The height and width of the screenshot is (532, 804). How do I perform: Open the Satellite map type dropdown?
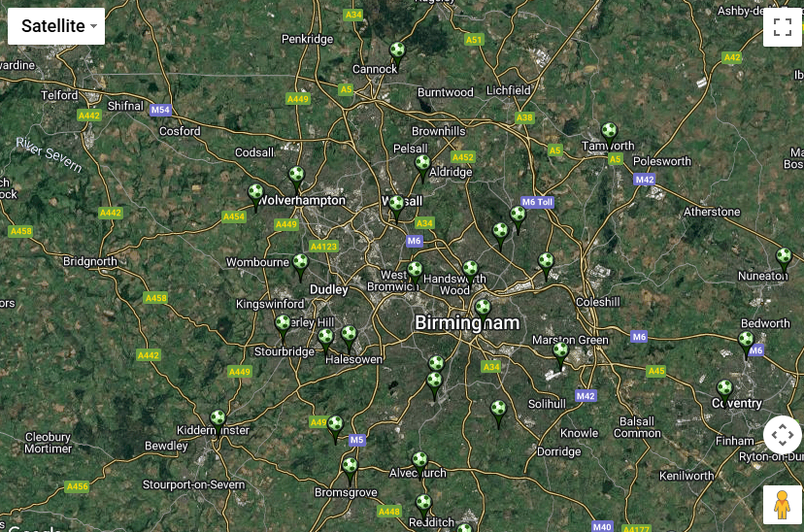[x=56, y=26]
